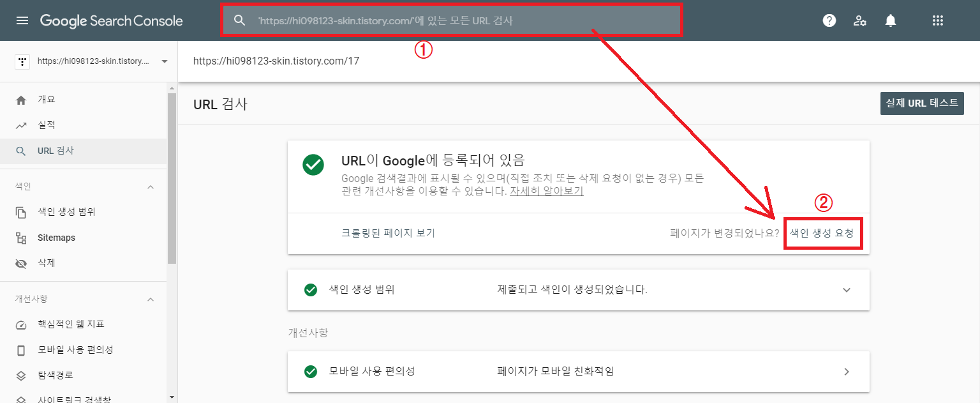980x403 pixels.
Task: Click the text 제출되고 색인이 생성되었습니다.
Action: point(572,290)
